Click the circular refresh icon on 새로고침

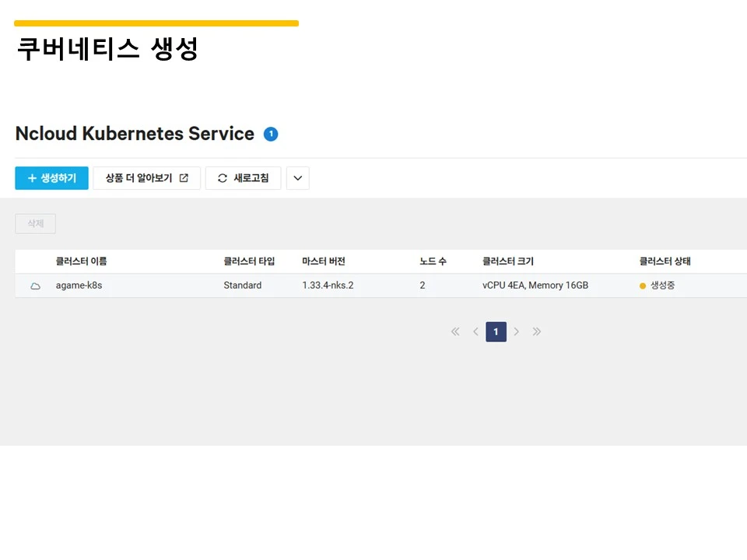pyautogui.click(x=222, y=178)
